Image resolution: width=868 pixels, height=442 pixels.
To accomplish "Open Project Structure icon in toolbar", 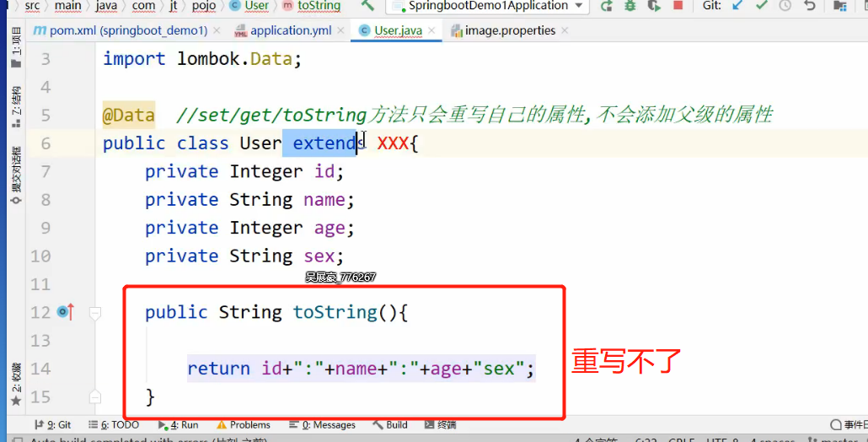I will tap(839, 6).
